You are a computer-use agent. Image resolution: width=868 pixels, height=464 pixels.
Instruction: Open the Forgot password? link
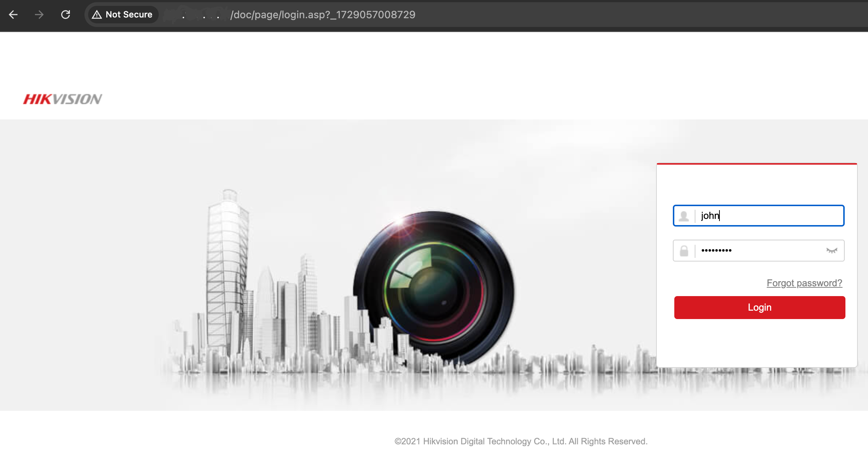(804, 283)
